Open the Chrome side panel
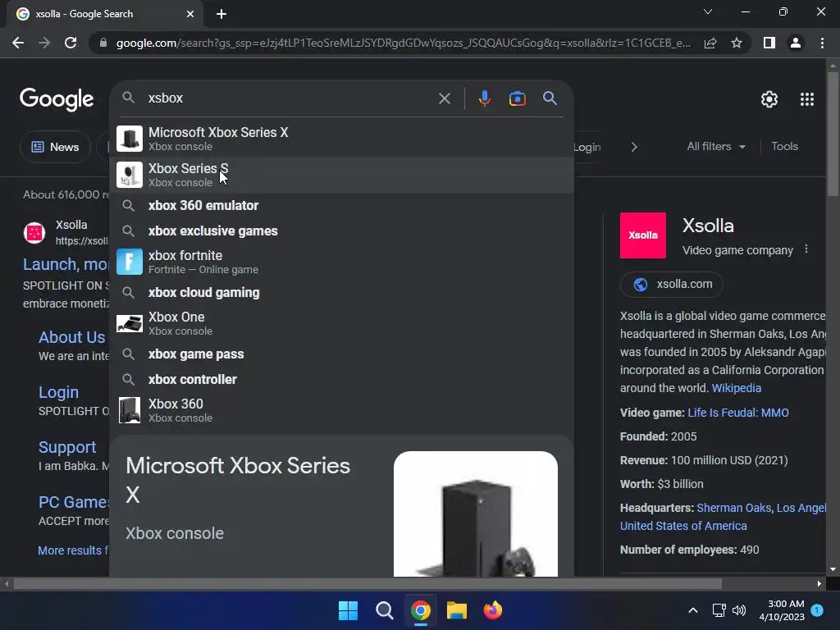840x630 pixels. coord(769,43)
